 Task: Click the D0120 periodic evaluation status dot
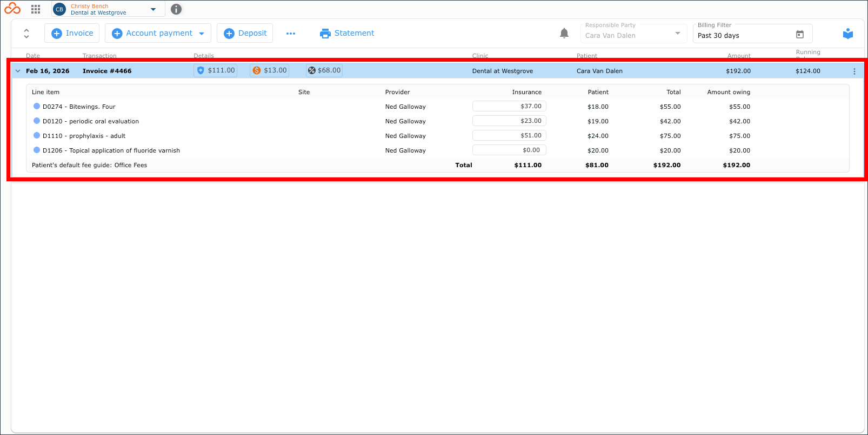[37, 121]
